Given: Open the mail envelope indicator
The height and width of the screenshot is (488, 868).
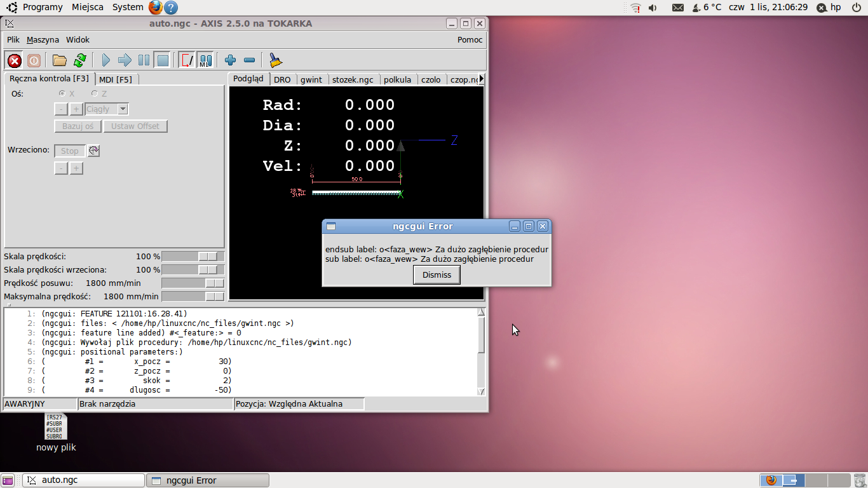Looking at the screenshot, I should (x=678, y=8).
